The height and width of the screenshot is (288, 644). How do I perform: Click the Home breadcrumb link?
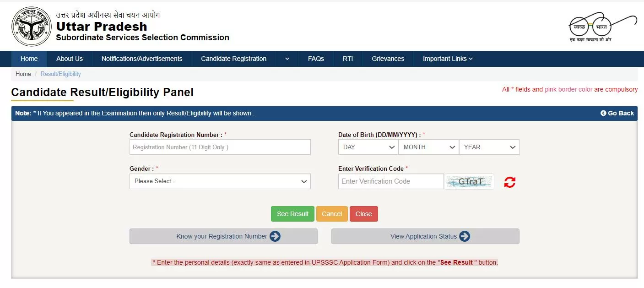pos(23,74)
